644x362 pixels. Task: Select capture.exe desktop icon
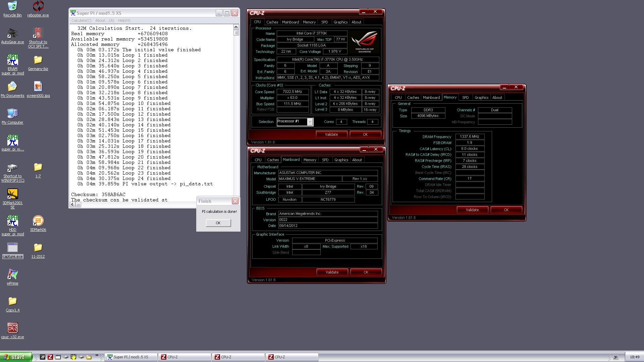coord(12,250)
